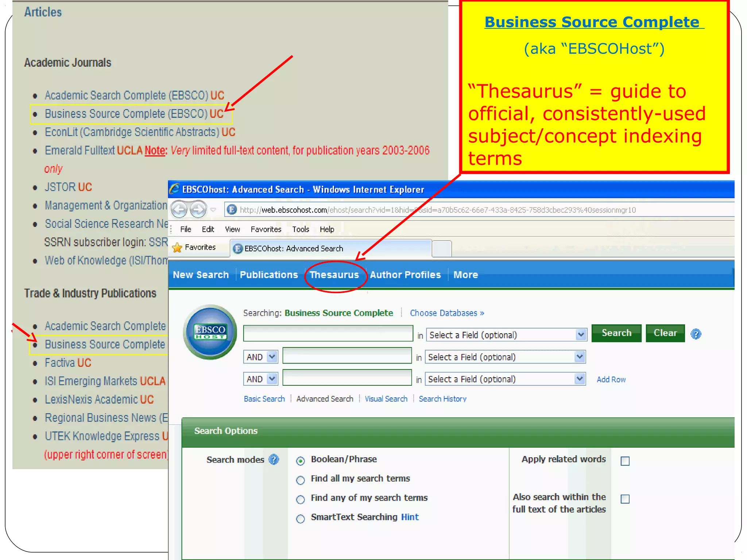
Task: Enable Apply related words checkbox
Action: [625, 461]
